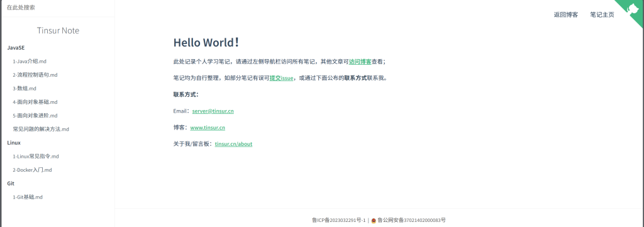Open 2-Docker入门.md note
Viewport: 644px width, 227px height.
pyautogui.click(x=32, y=170)
